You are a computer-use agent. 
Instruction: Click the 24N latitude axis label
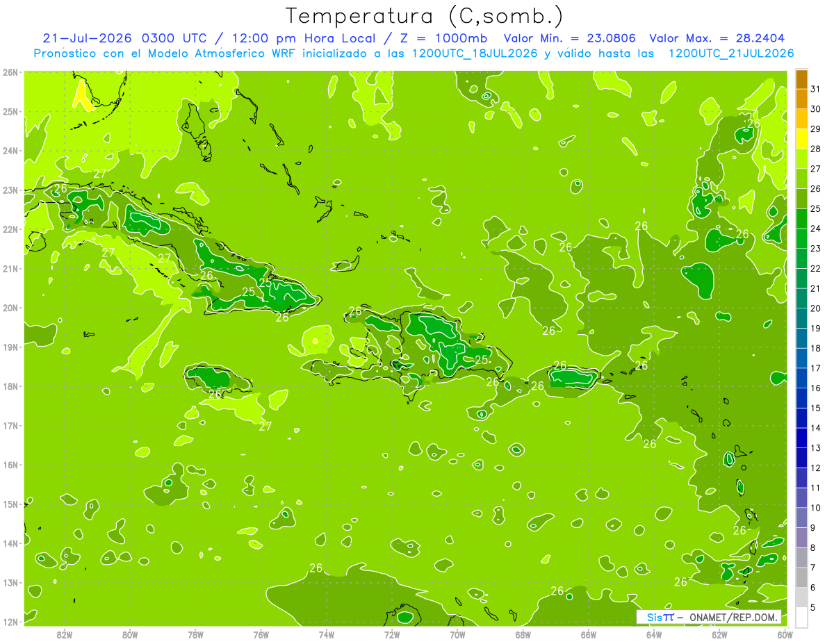(10, 151)
